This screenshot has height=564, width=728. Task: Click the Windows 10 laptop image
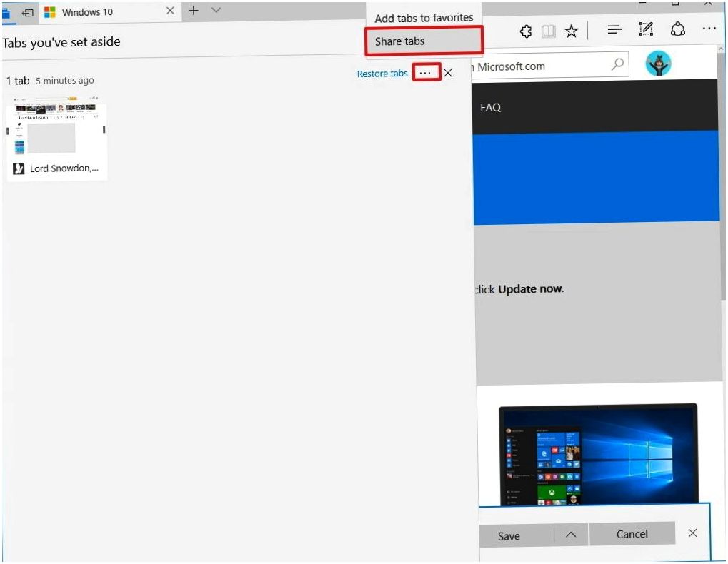(598, 455)
